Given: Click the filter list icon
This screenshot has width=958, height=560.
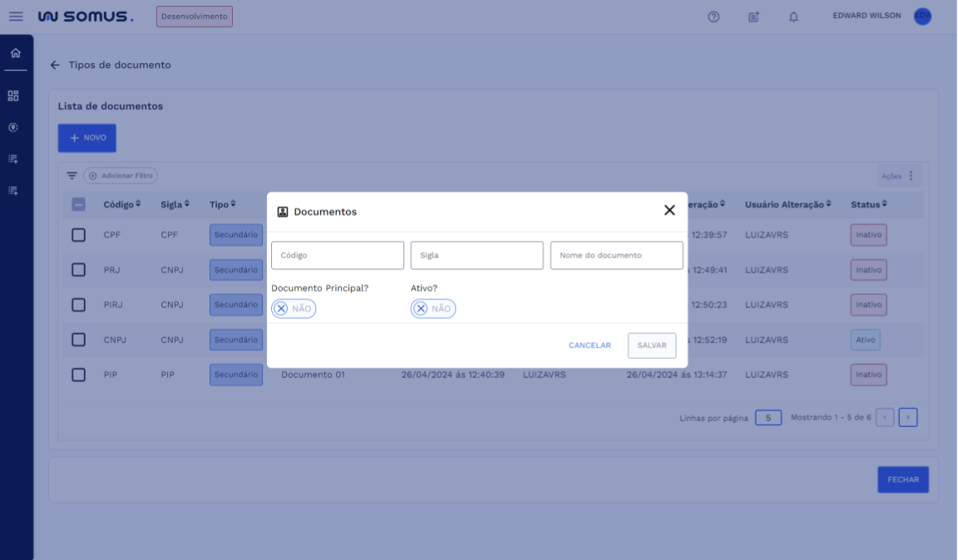Looking at the screenshot, I should 72,176.
